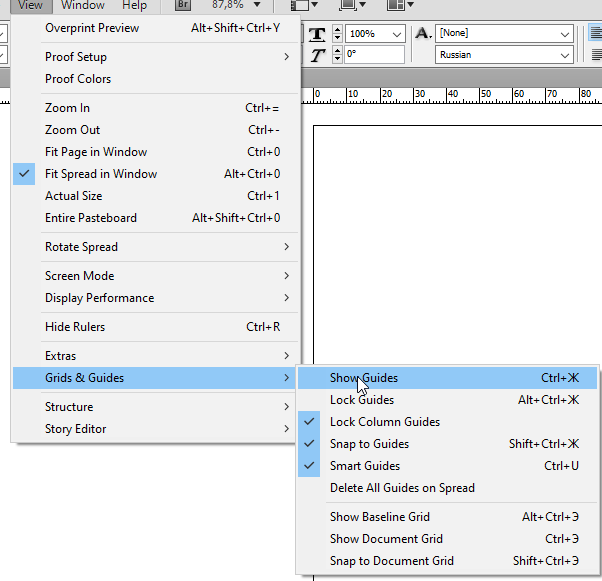This screenshot has height=581, width=602.
Task: Click the justify paragraph icon below align left
Action: [x=596, y=55]
